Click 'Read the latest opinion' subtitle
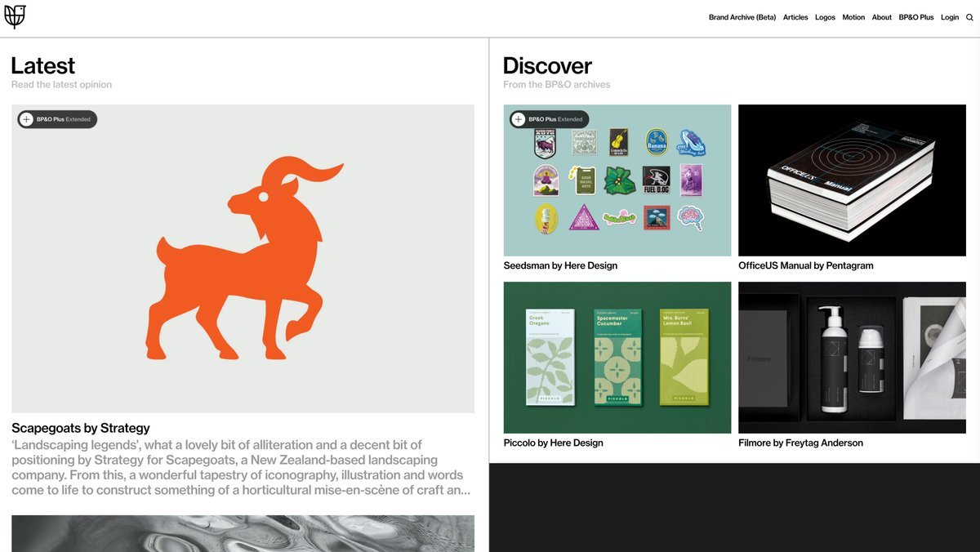 coord(61,84)
